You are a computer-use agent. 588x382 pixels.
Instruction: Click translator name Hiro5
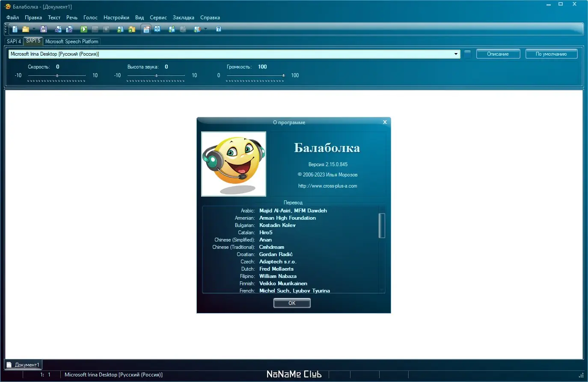coord(266,233)
